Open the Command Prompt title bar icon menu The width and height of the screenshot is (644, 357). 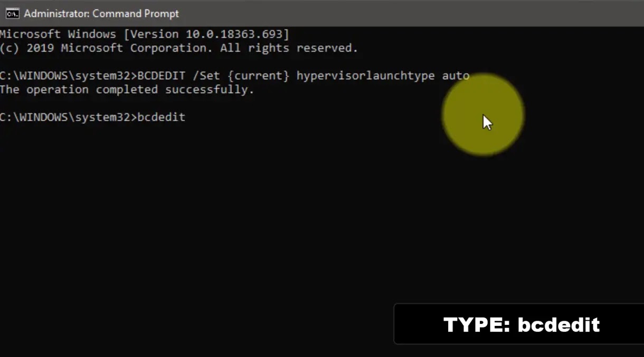(x=12, y=13)
